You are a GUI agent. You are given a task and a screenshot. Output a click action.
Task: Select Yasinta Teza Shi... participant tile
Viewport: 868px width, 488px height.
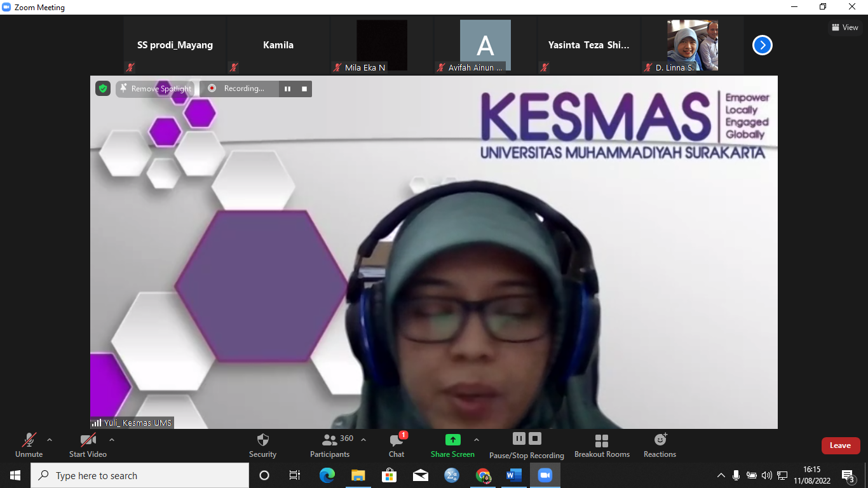tap(589, 45)
